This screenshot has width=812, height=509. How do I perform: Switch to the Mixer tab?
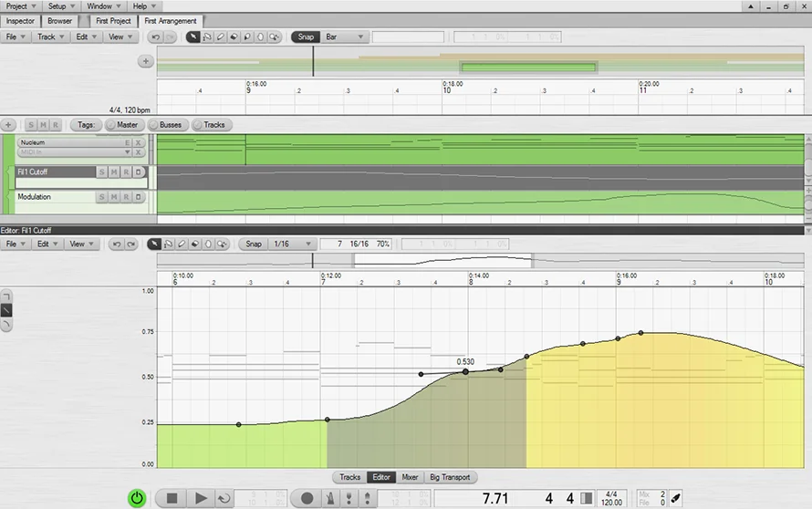[x=411, y=477]
